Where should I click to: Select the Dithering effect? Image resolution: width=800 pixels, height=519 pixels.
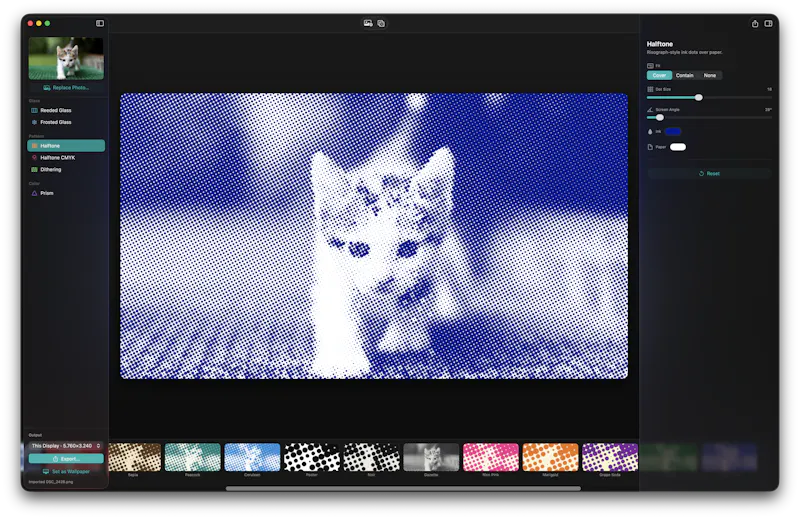(66, 169)
